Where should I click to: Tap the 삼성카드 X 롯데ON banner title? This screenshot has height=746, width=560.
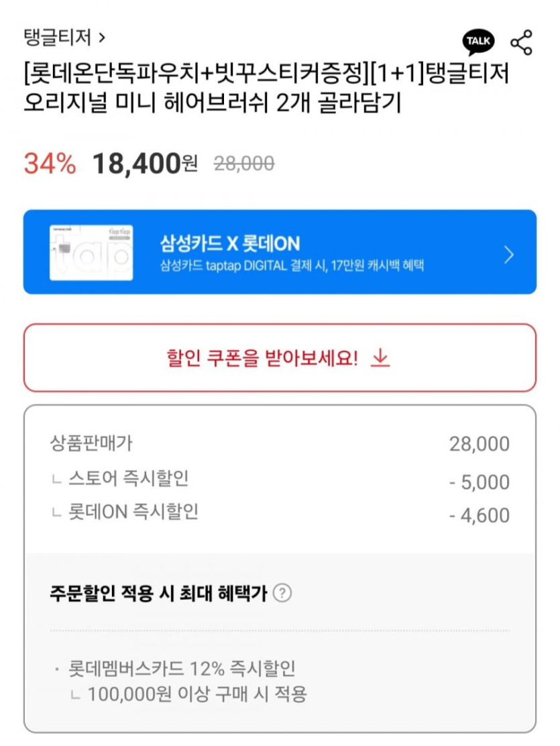click(x=230, y=243)
